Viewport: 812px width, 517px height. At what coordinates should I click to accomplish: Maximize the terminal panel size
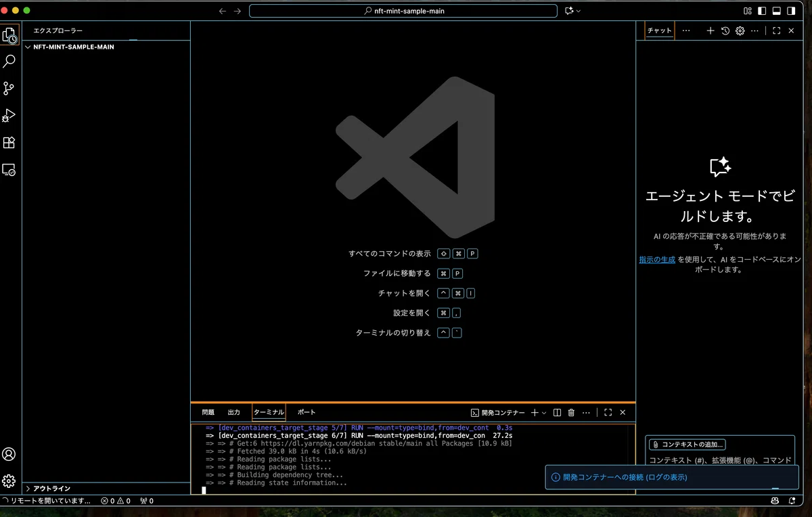coord(608,412)
